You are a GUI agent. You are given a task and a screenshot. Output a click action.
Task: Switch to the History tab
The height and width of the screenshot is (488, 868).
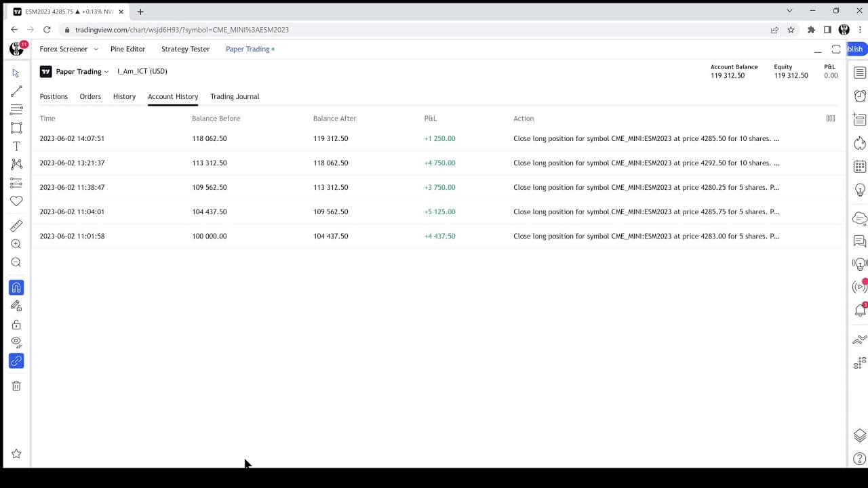click(x=124, y=96)
